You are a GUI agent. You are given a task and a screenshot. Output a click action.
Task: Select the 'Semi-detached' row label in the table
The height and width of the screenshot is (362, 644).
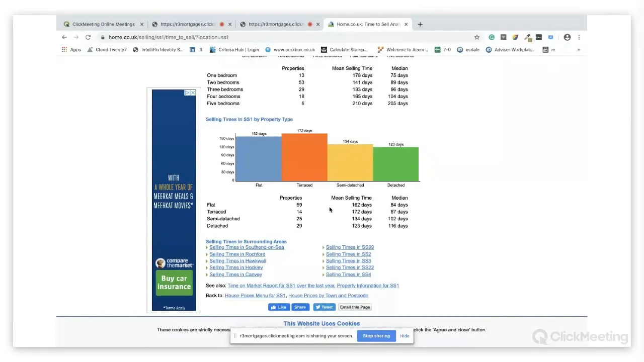(223, 219)
